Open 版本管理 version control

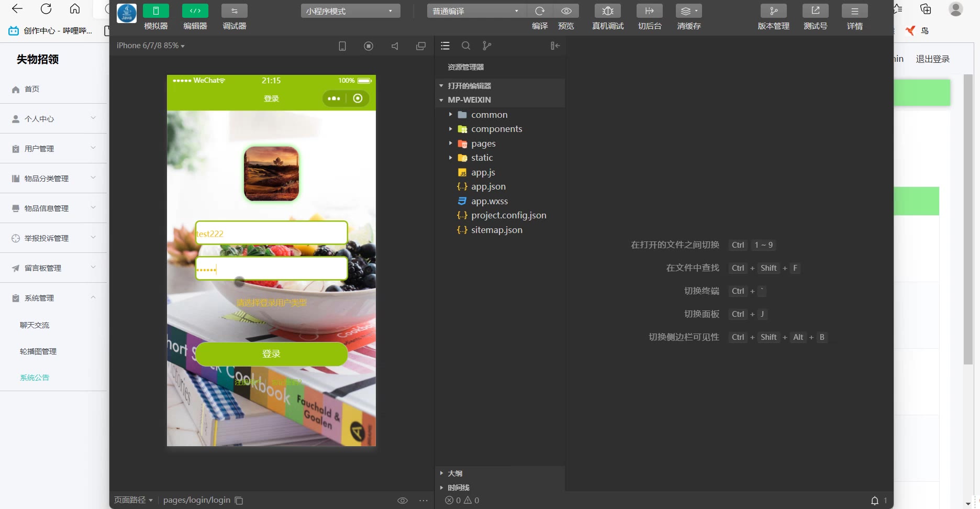click(774, 11)
